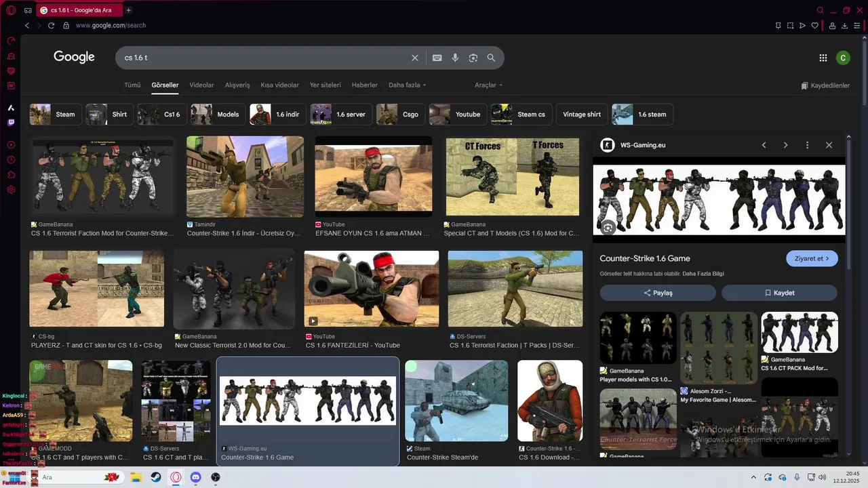Click the taskbar Ara search box

point(77,477)
